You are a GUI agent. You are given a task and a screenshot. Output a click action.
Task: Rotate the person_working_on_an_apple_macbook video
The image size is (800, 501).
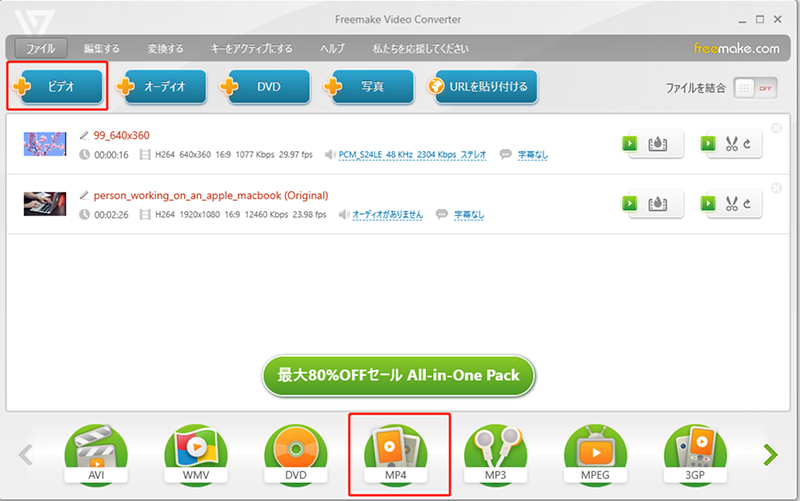click(747, 204)
